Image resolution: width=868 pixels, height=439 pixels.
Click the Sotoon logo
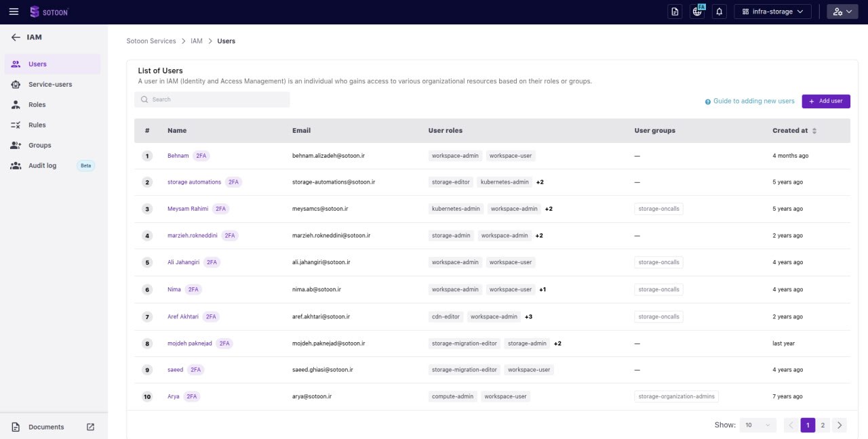[49, 12]
